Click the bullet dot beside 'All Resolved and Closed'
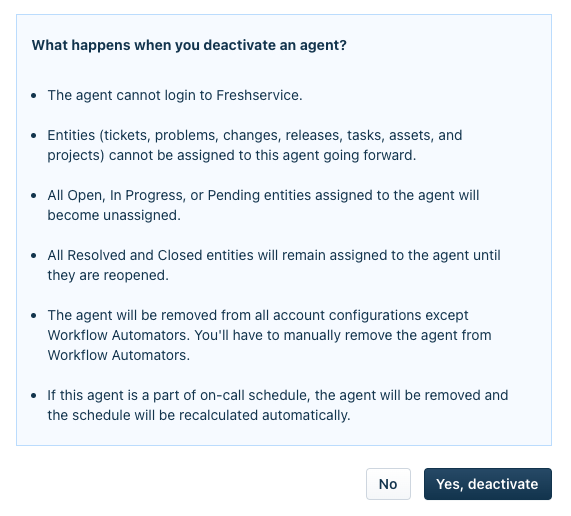Viewport: 571px width, 516px height. click(34, 256)
